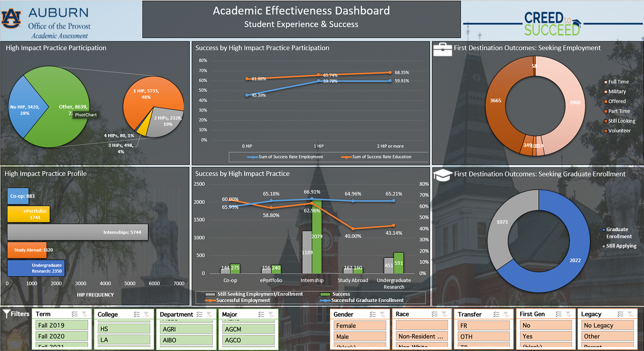Clear filter icon on the Major slicer
The width and height of the screenshot is (644, 351).
point(271,314)
